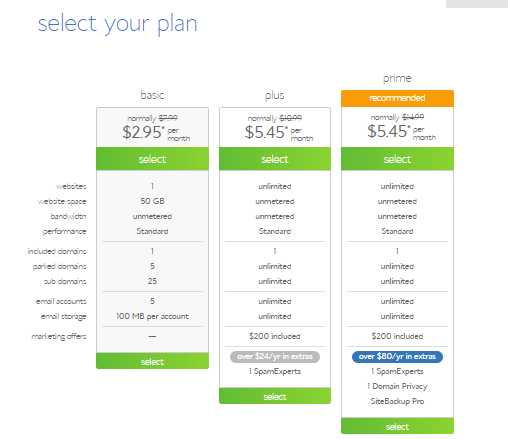Click the basic plan $2.95 price
Screen dimensions: 508x439
pos(143,132)
